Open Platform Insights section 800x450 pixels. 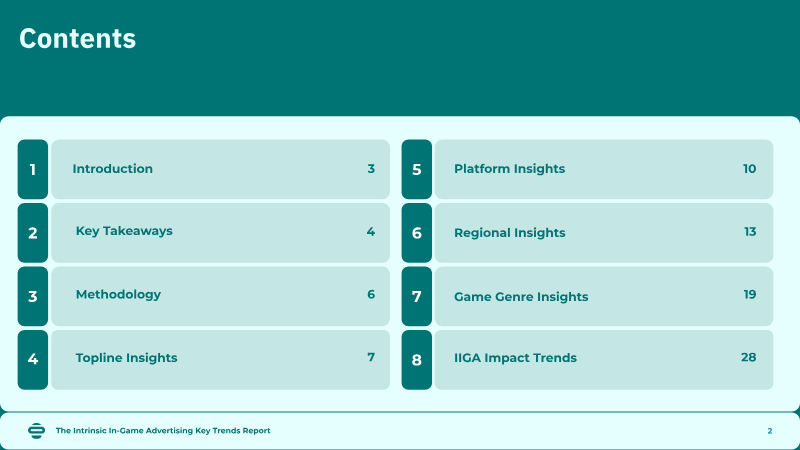(509, 169)
